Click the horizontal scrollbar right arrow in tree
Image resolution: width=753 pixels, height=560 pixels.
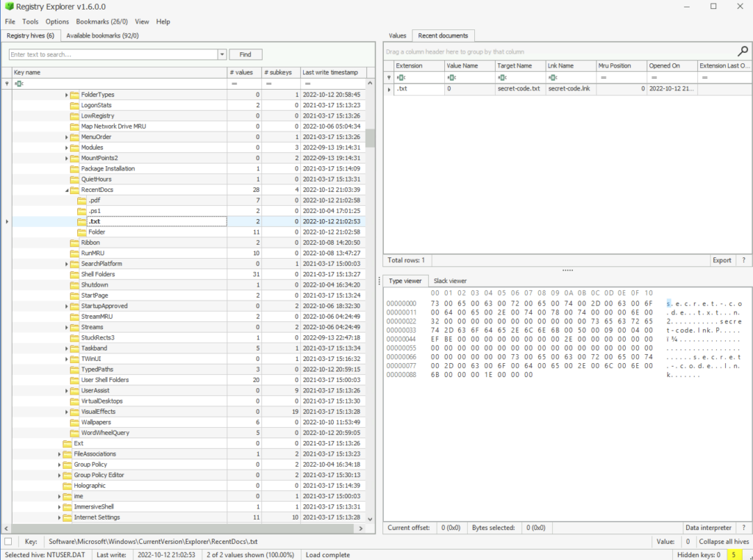coord(361,528)
